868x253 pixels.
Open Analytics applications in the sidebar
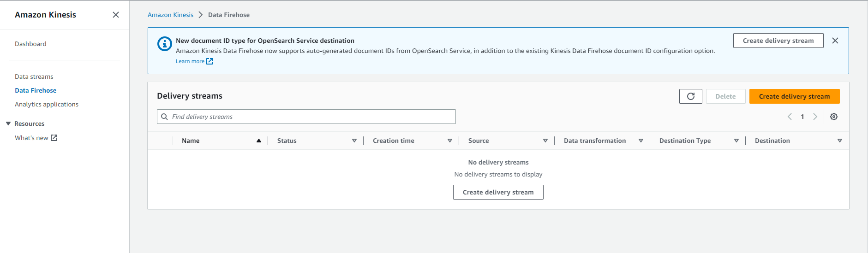click(x=47, y=104)
